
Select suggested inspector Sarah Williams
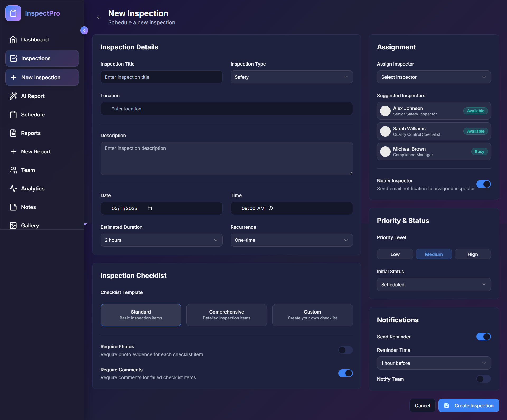[434, 131]
